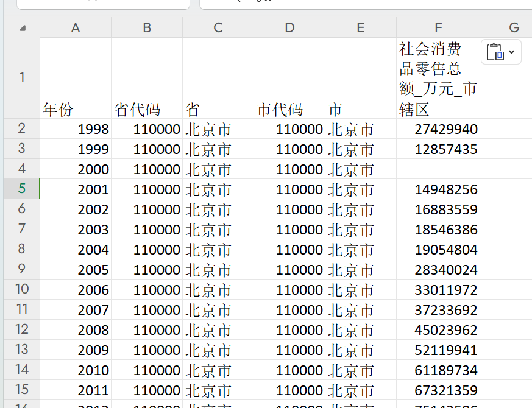
Task: Select row 6 header
Action: 22,209
